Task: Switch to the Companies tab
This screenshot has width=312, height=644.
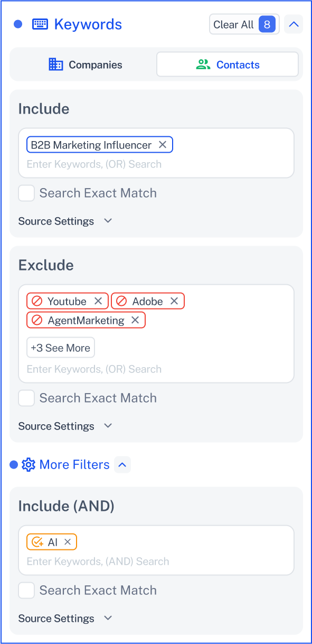Action: [86, 64]
